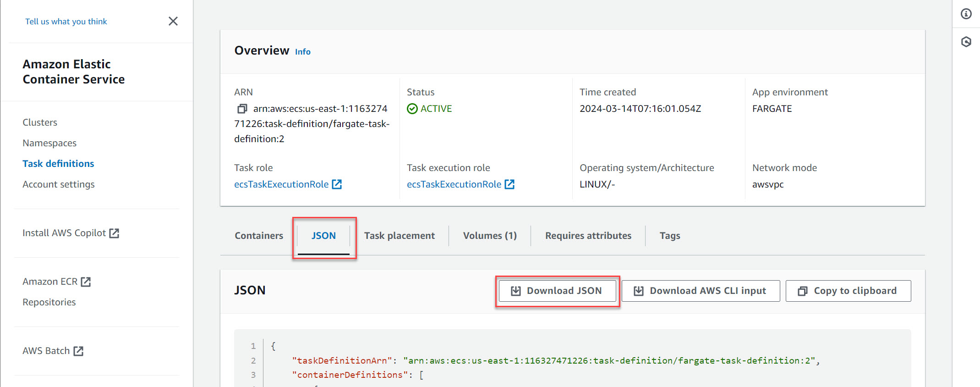This screenshot has width=980, height=387.
Task: Open the Task placement tab
Action: [399, 236]
